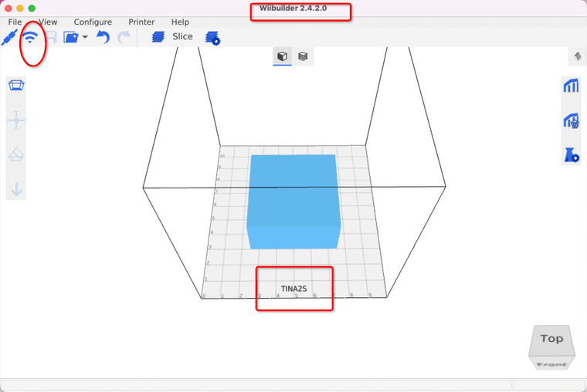Open the View menu

(x=48, y=22)
